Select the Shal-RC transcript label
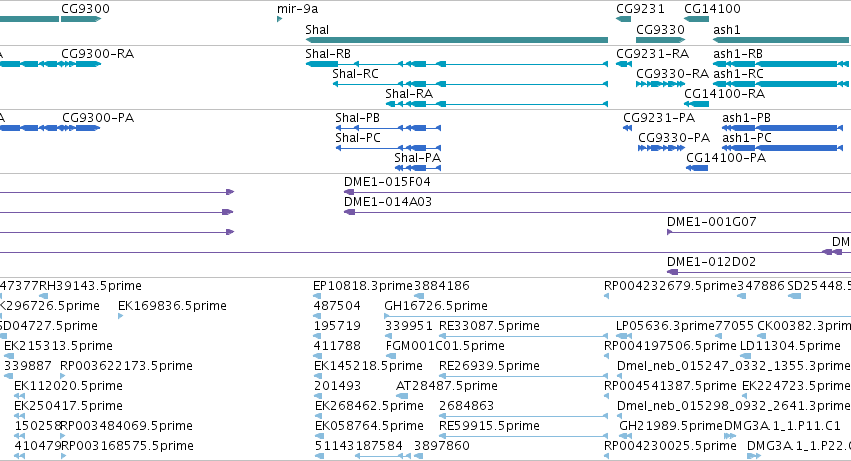Image resolution: width=851 pixels, height=461 pixels. 355,74
